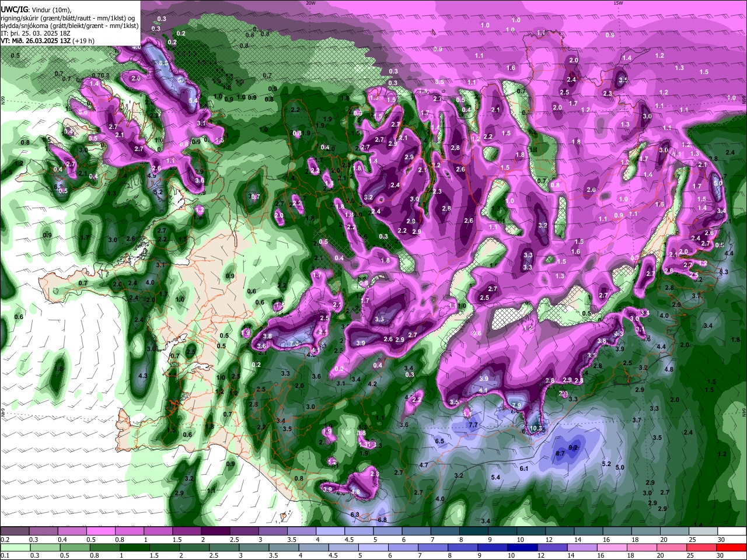Click the 'IT: þri. 25. 03. 2025 18Z' line
This screenshot has height=560, width=747.
pyautogui.click(x=36, y=33)
